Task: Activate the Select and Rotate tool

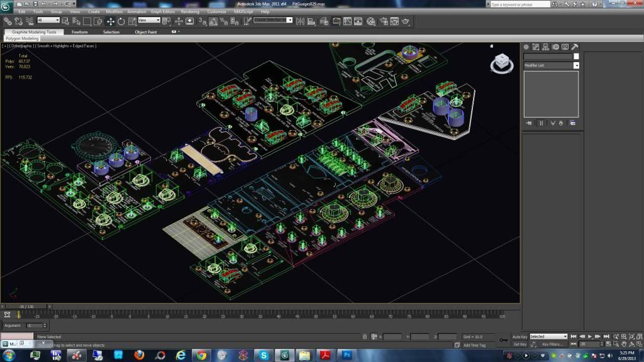Action: click(x=121, y=21)
